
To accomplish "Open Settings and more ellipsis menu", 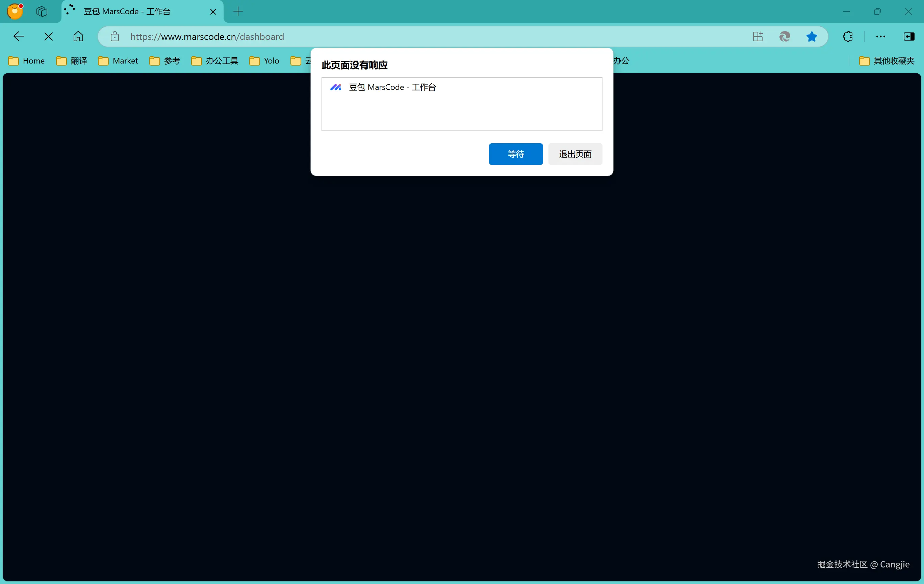I will [x=881, y=36].
